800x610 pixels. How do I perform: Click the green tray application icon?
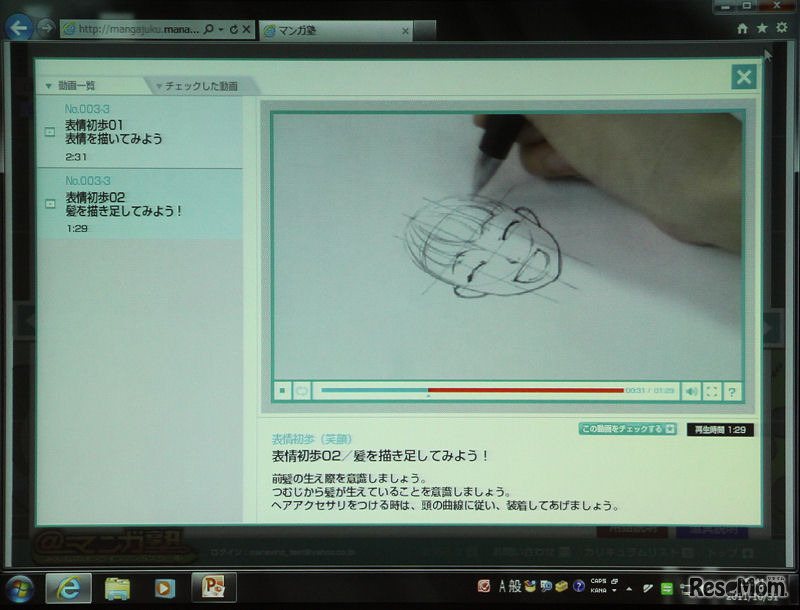[x=666, y=589]
